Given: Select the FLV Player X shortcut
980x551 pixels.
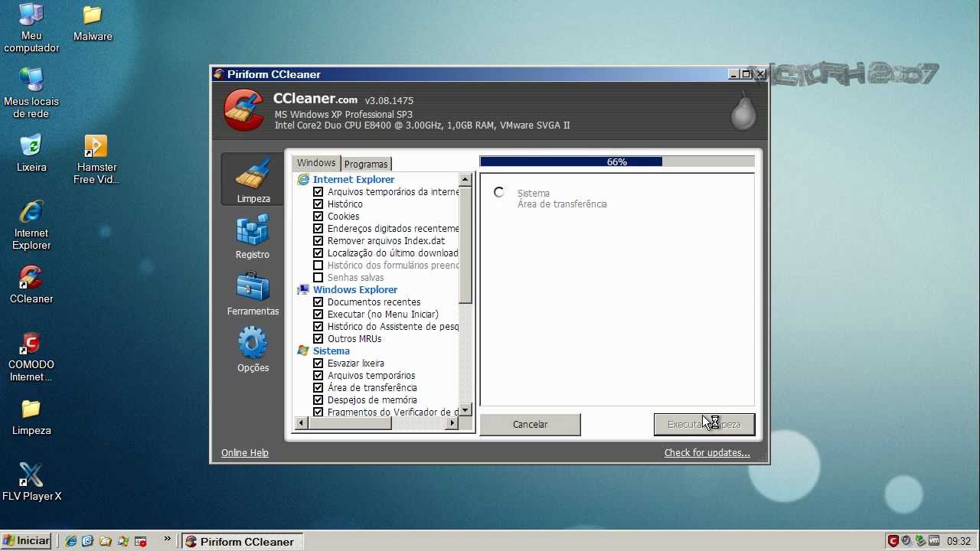Looking at the screenshot, I should pyautogui.click(x=31, y=482).
